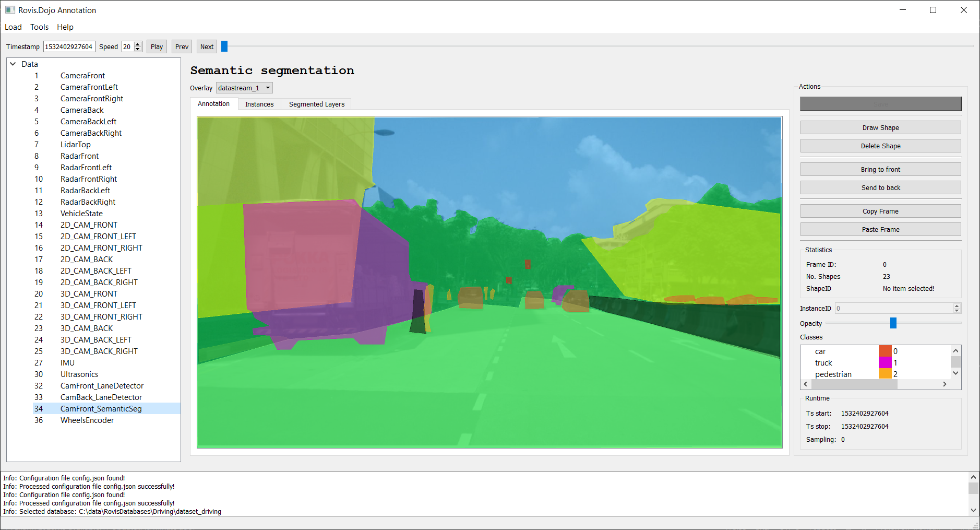Go back a frame using Prev
This screenshot has width=980, height=530.
(x=181, y=46)
